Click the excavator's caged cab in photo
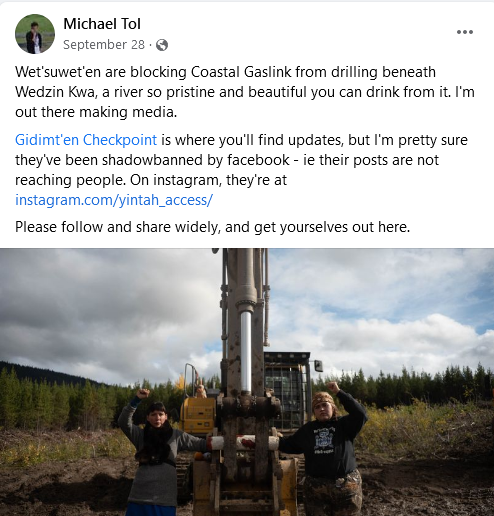Viewport: 494px width, 516px height. pos(287,390)
